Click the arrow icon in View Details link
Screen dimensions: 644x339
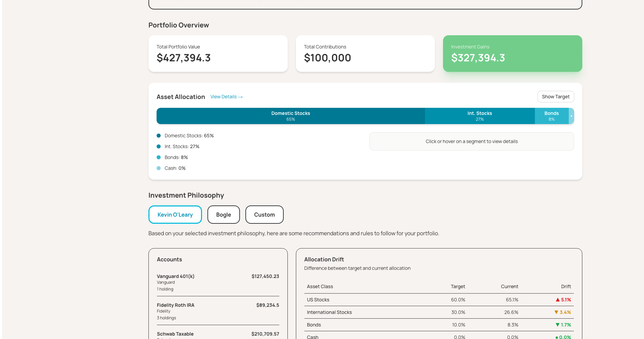240,97
